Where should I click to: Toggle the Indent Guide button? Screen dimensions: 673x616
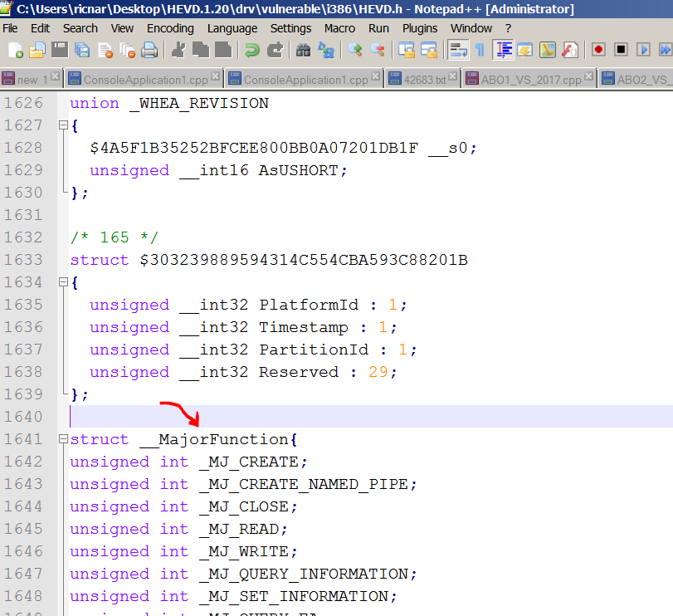504,50
